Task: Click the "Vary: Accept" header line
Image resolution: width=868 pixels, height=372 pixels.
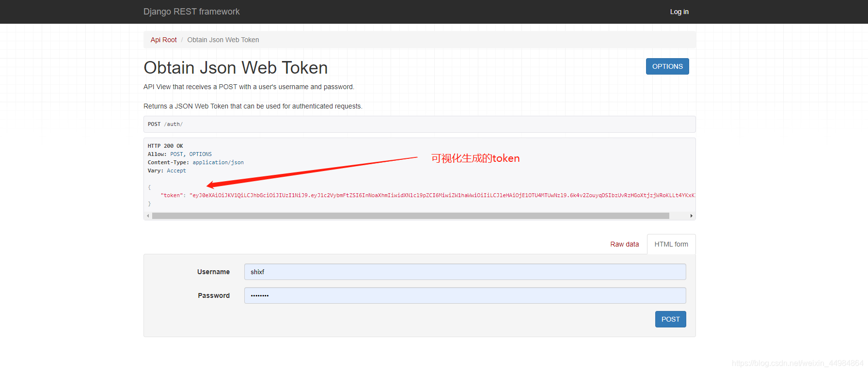Action: (x=167, y=170)
